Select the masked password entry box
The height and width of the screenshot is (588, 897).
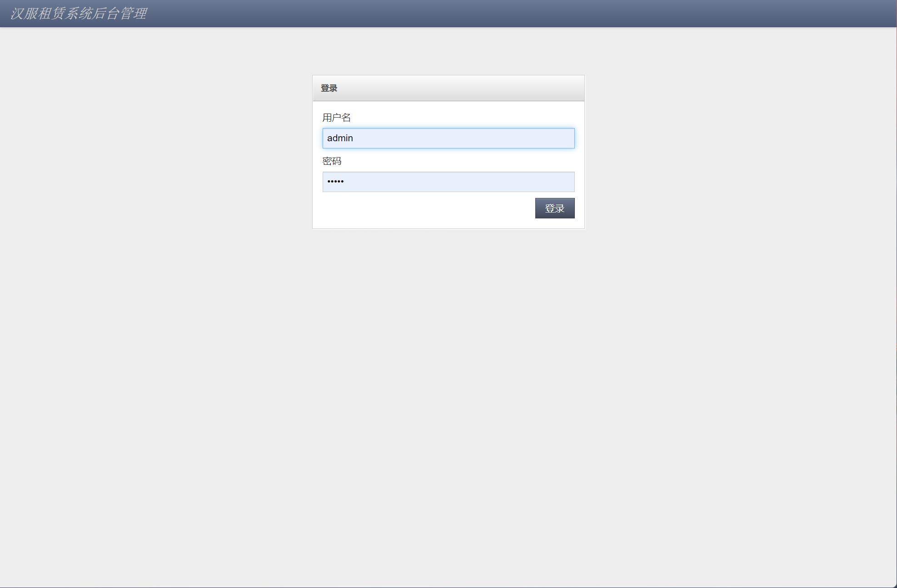[448, 182]
